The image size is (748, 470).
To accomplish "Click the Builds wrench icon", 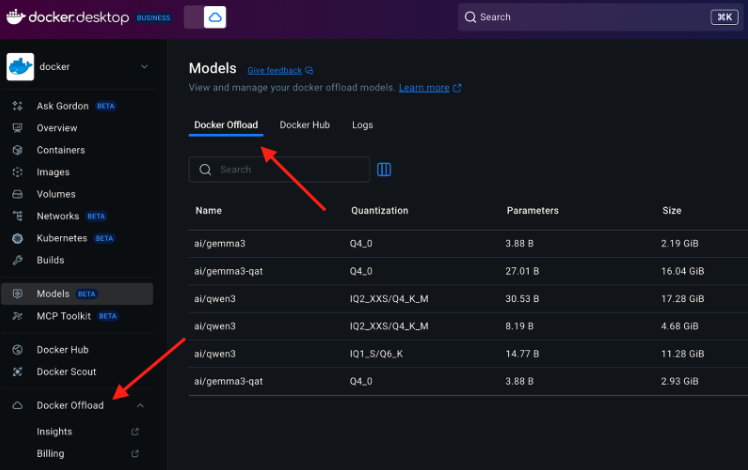I will click(18, 260).
